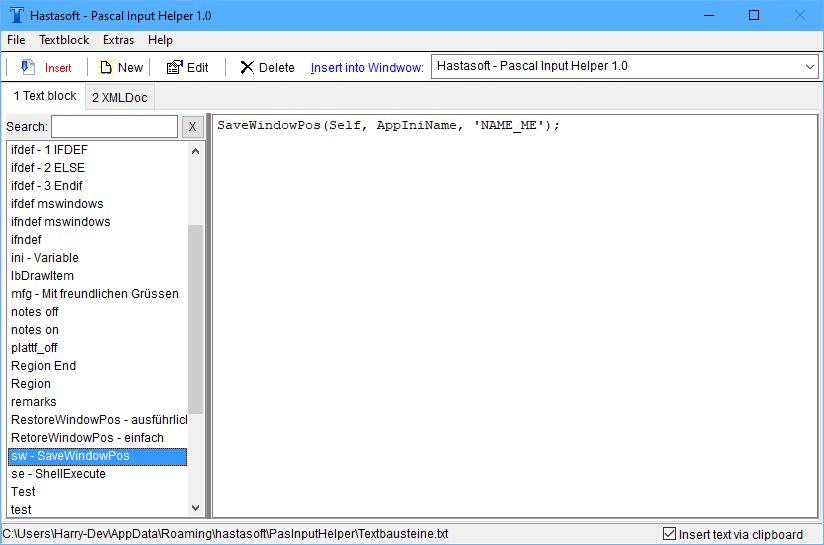Click the Hastasoft app icon in the title bar
This screenshot has height=545, width=824.
[x=17, y=15]
